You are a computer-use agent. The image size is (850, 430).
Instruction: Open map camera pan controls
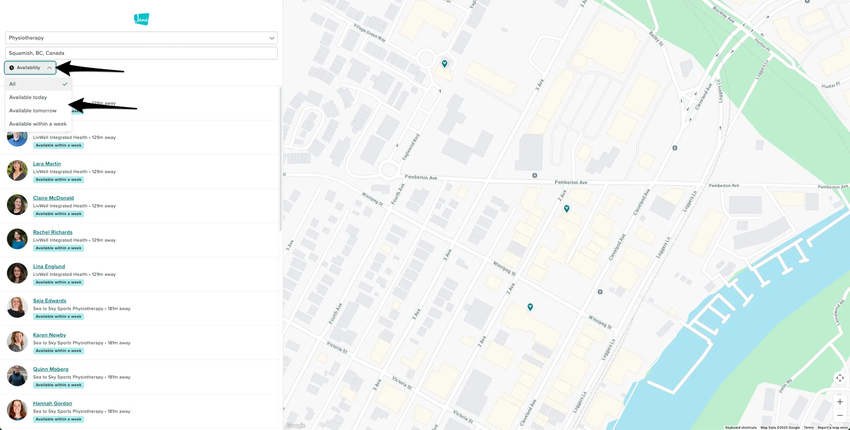(x=840, y=378)
